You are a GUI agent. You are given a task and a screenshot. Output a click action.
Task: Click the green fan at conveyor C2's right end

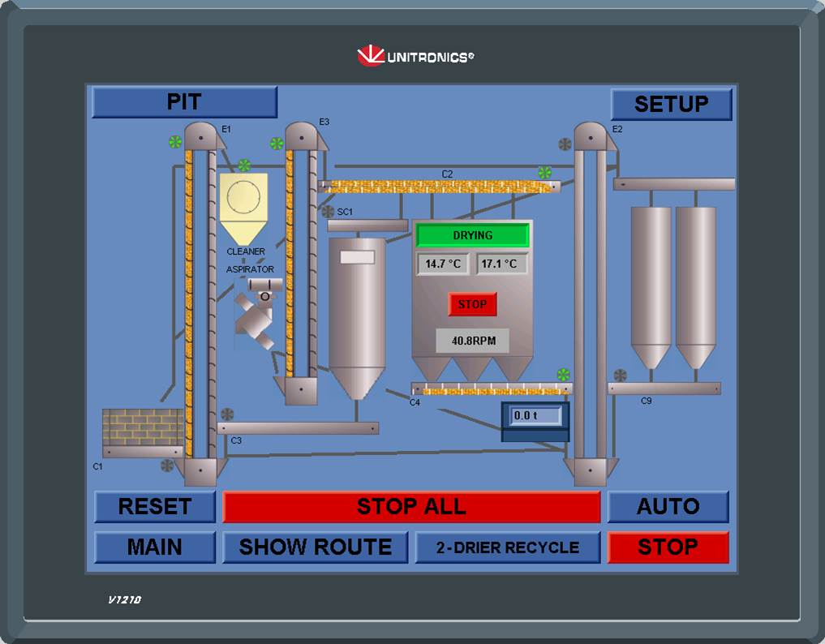point(544,172)
